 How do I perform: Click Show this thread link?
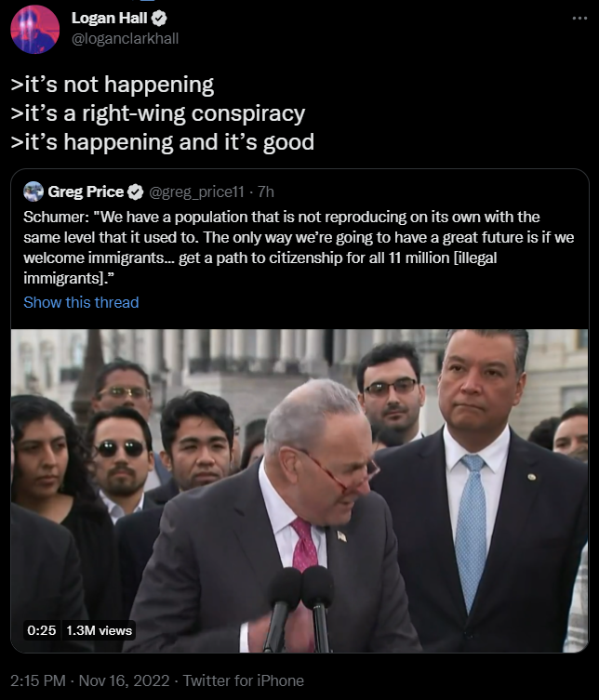pyautogui.click(x=81, y=302)
